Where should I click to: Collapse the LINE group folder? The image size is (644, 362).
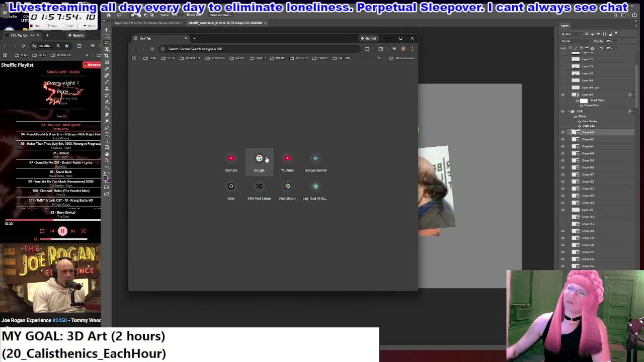pyautogui.click(x=568, y=111)
